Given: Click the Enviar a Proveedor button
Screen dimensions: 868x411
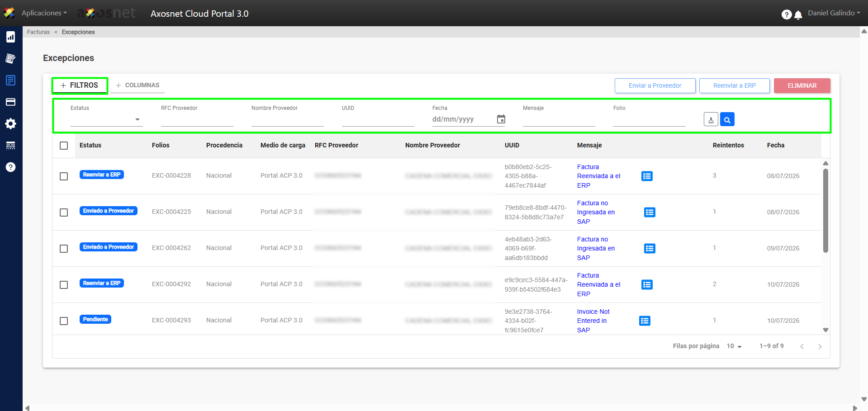Looking at the screenshot, I should [655, 85].
